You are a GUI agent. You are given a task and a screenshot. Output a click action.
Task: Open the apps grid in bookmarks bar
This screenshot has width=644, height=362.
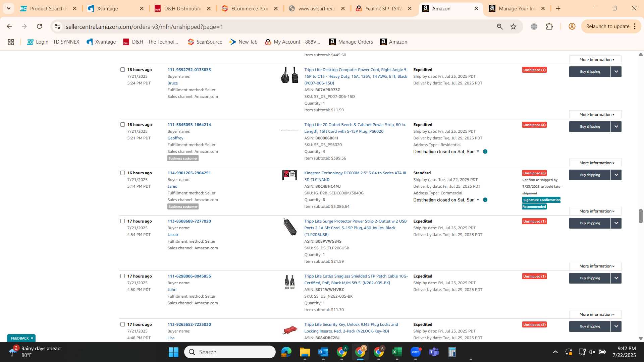click(x=11, y=42)
